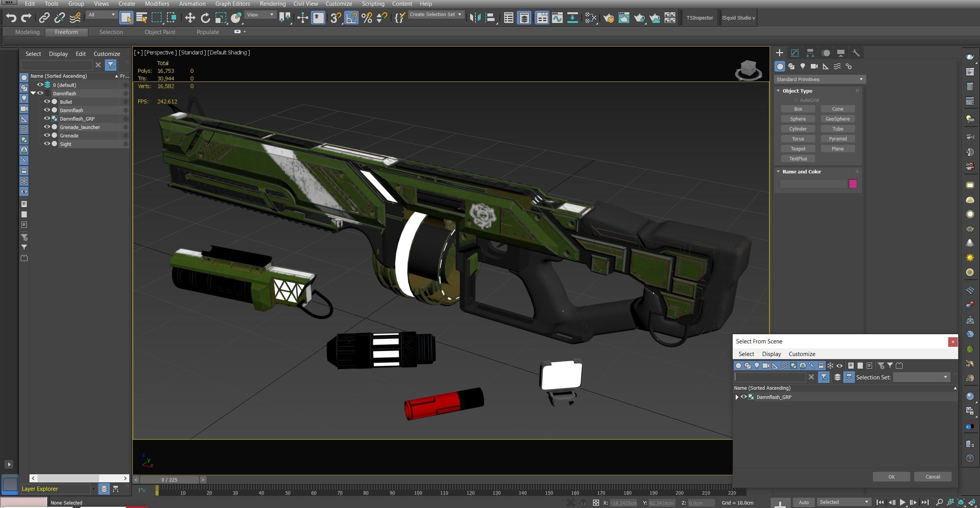Toggle visibility of 0 (default) layer

[40, 85]
